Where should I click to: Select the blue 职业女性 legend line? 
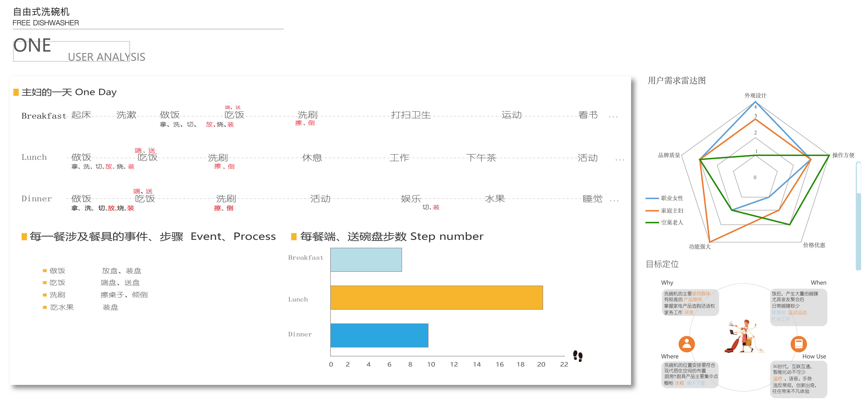pyautogui.click(x=652, y=198)
